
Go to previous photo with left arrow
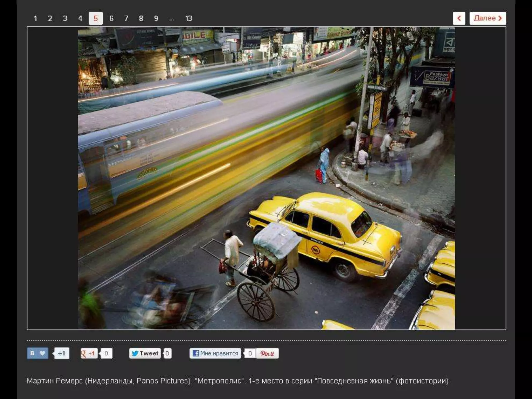coord(459,18)
